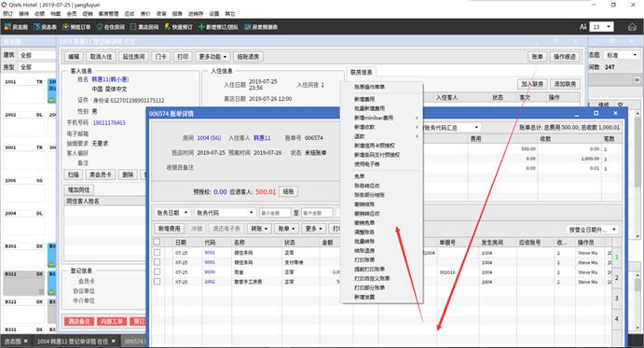This screenshot has height=348, width=644.
Task: Open the 标准 view mode dropdown at top right
Action: 623,55
